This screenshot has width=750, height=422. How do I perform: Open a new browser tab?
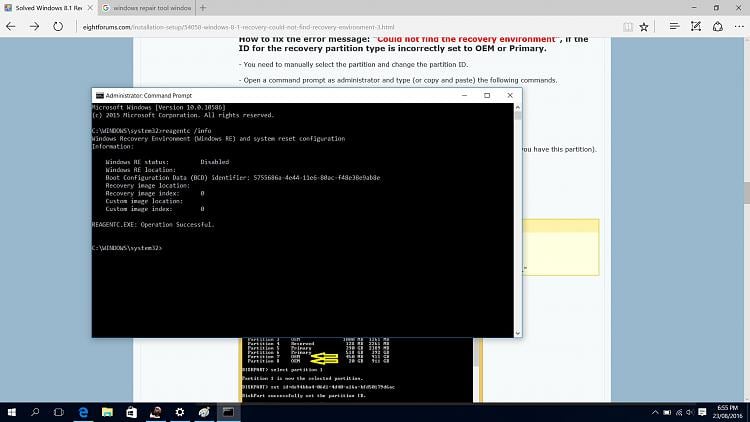click(x=203, y=7)
